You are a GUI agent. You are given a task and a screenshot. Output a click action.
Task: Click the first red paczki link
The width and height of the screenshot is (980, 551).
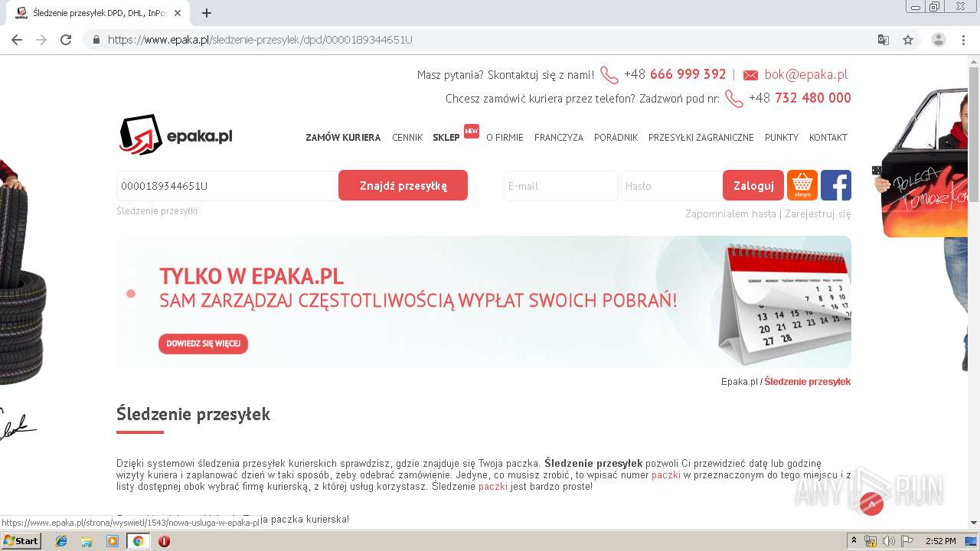pos(665,475)
